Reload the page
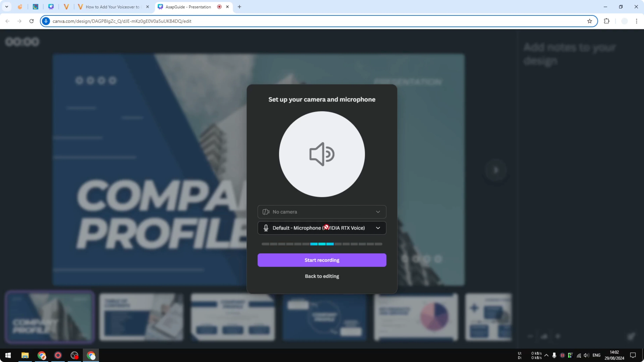Viewport: 644px width, 362px height. click(31, 21)
